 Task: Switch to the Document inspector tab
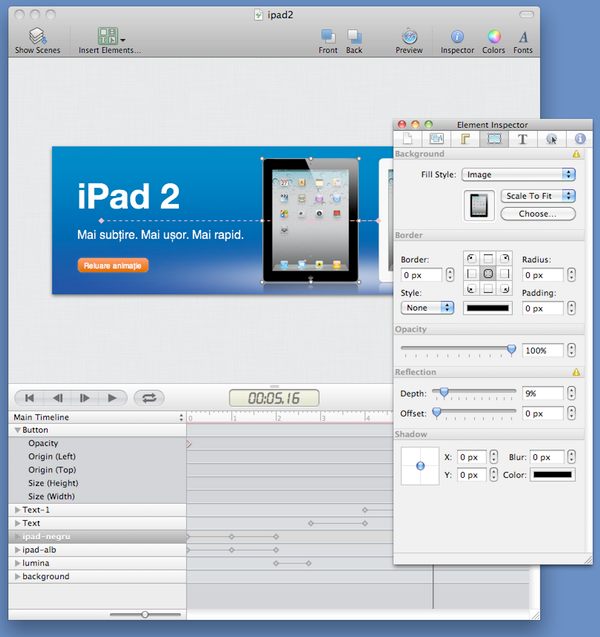[x=407, y=139]
